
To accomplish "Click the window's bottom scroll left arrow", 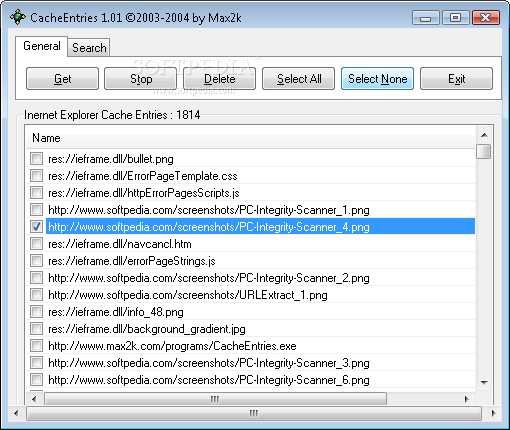I will pos(16,413).
